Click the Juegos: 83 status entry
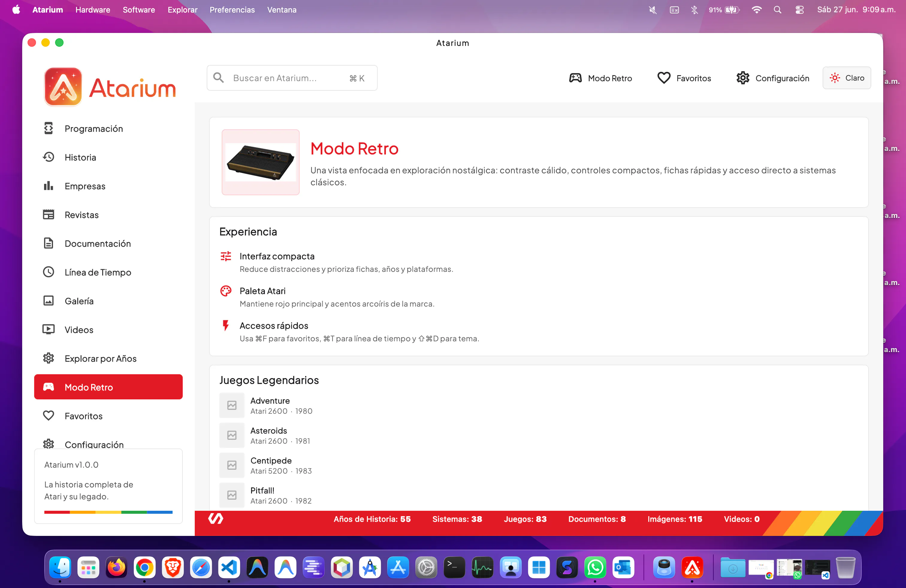 tap(525, 519)
